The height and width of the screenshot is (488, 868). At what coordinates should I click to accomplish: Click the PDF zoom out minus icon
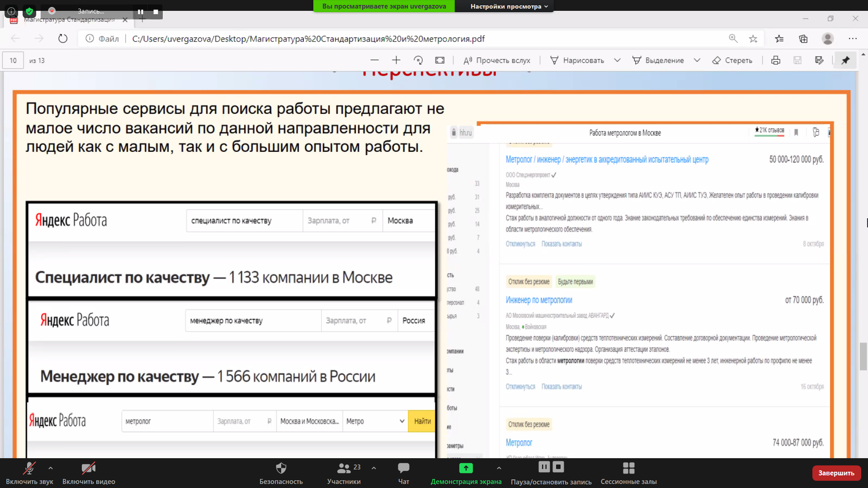tap(374, 60)
